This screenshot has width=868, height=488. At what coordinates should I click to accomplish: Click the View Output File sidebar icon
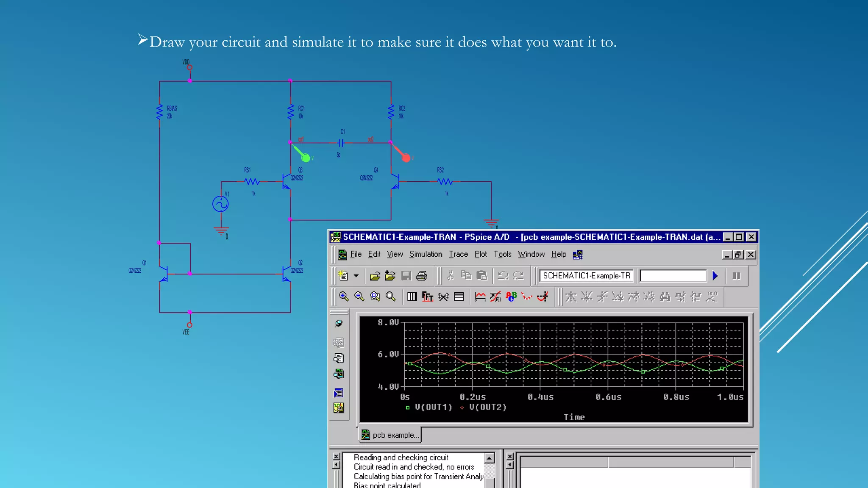click(339, 358)
